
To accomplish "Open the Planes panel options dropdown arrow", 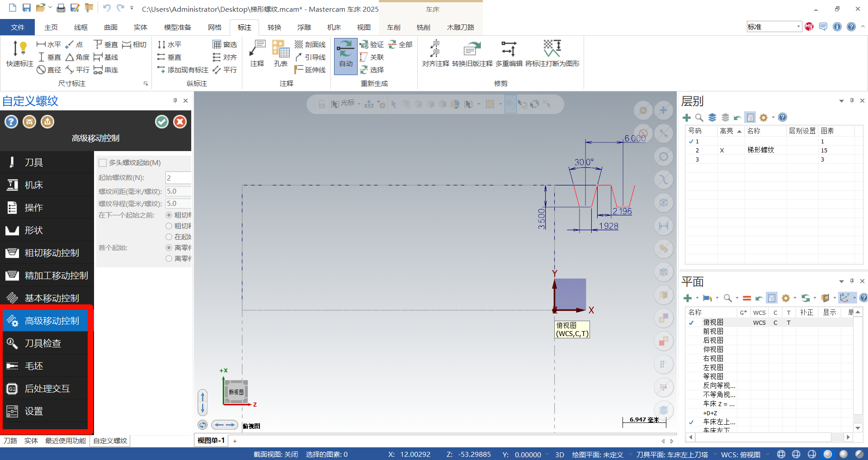I will [x=841, y=281].
